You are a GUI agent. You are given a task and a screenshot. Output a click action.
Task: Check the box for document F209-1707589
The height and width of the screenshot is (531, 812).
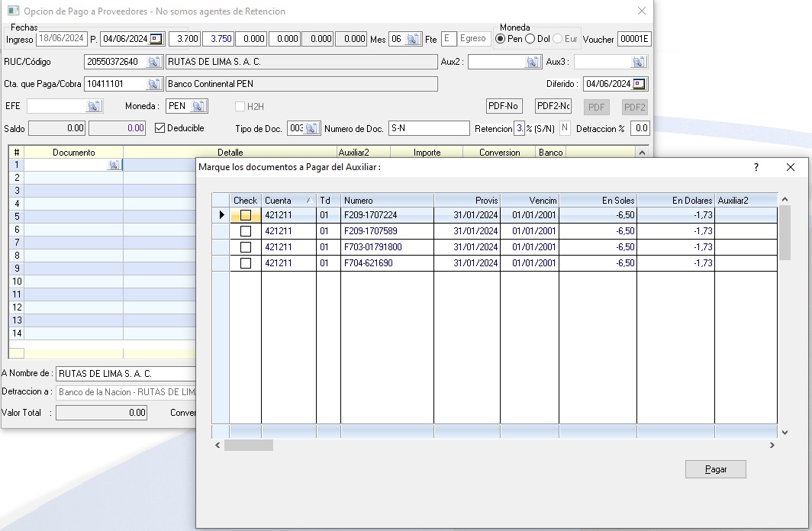click(246, 231)
